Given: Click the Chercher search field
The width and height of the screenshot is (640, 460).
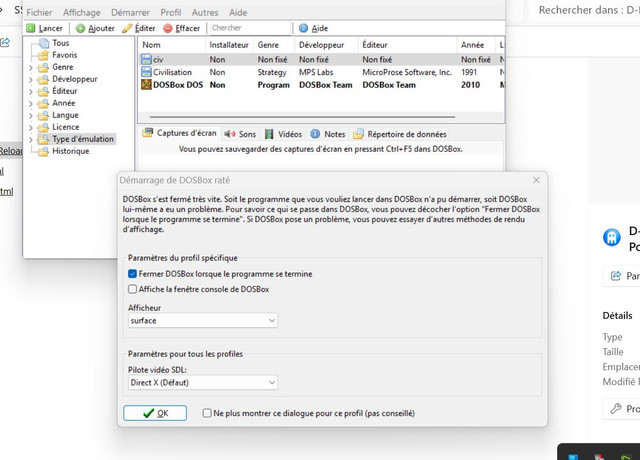Looking at the screenshot, I should pos(250,28).
